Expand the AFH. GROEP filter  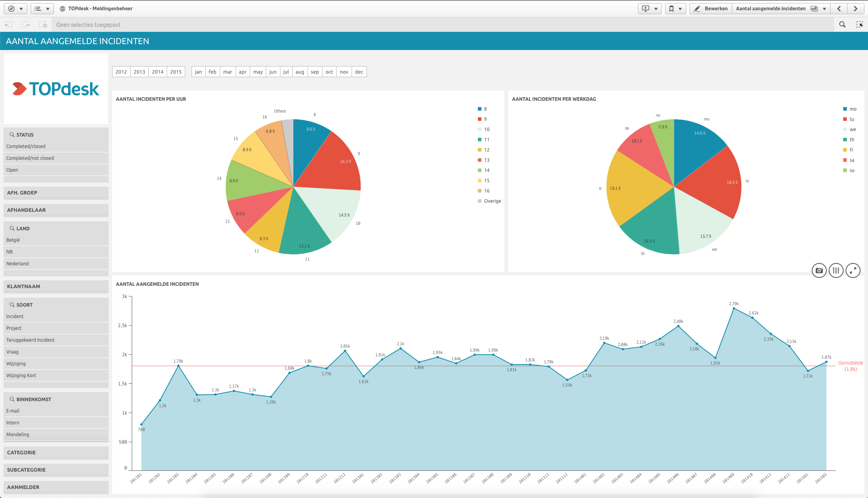(56, 193)
